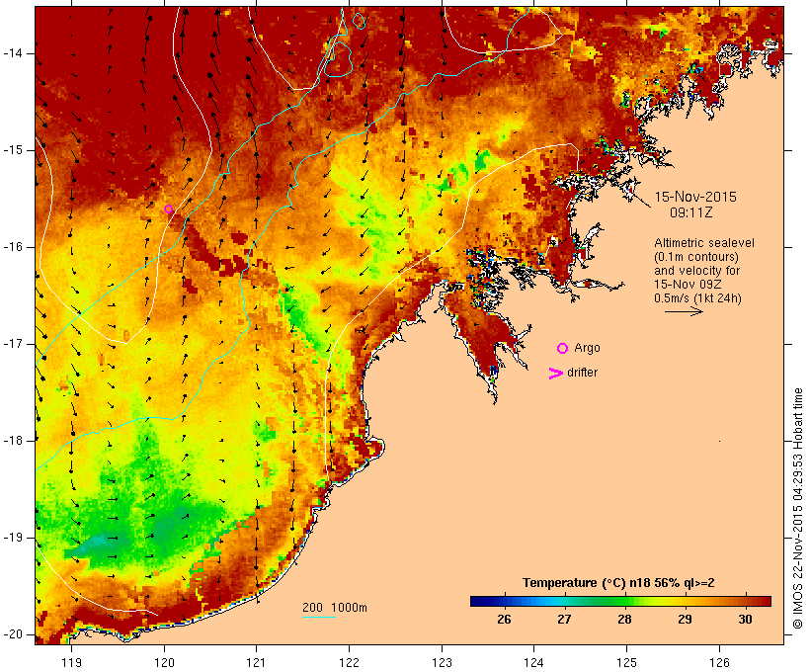Screen dimensions: 810x672
Task: Click latitude label '-18' on the axis
Action: pyautogui.click(x=13, y=441)
